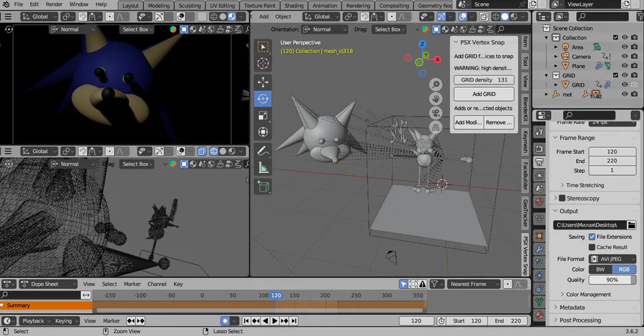Open Output properties tab icon
Screen dimensions: 644x336
coord(540,162)
